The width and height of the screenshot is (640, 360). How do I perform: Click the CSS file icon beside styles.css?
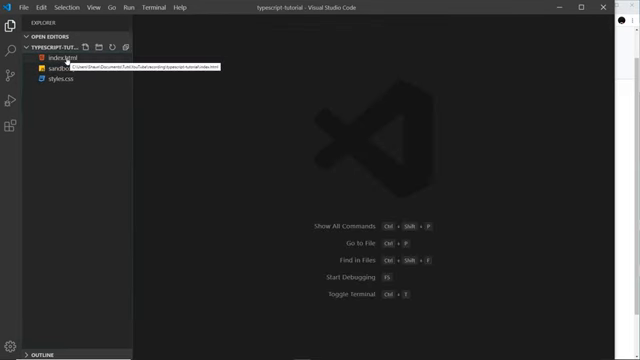pyautogui.click(x=42, y=79)
